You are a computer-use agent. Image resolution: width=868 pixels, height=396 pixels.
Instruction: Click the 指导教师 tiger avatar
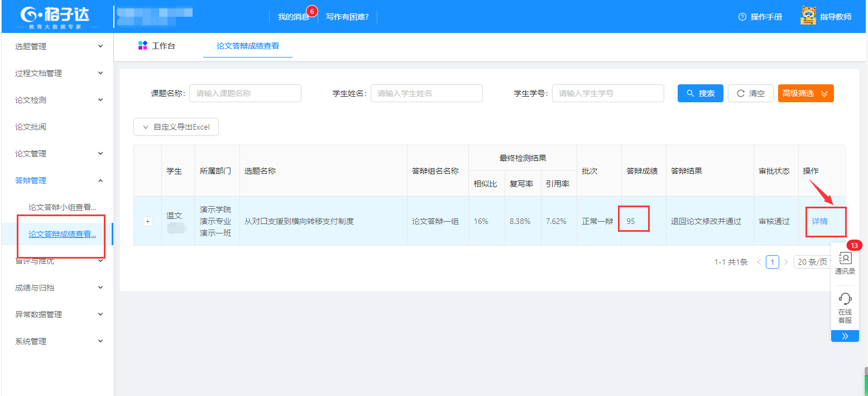(x=808, y=16)
